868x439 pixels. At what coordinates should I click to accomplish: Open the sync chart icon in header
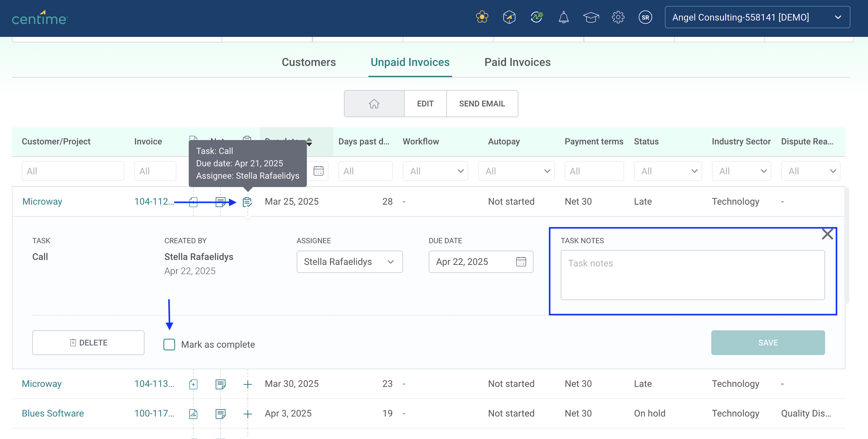(x=537, y=17)
